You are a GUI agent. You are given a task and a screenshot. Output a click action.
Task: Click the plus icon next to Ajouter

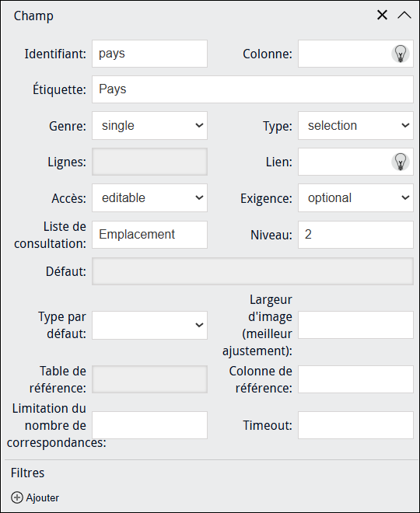click(17, 497)
